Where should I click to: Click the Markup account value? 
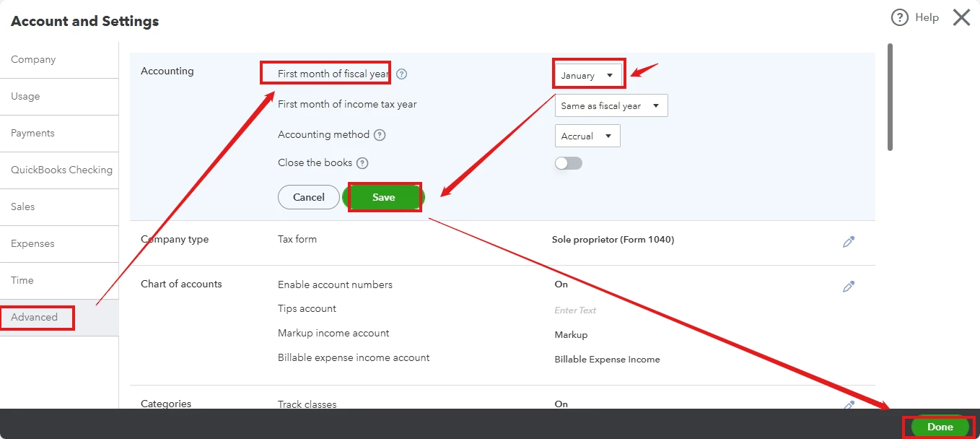coord(571,335)
